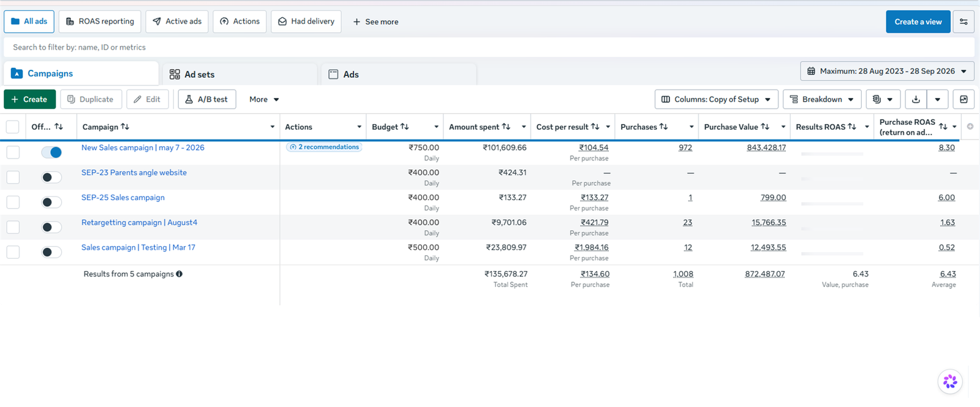980x407 pixels.
Task: Click the Ad sets grid icon
Action: click(175, 74)
